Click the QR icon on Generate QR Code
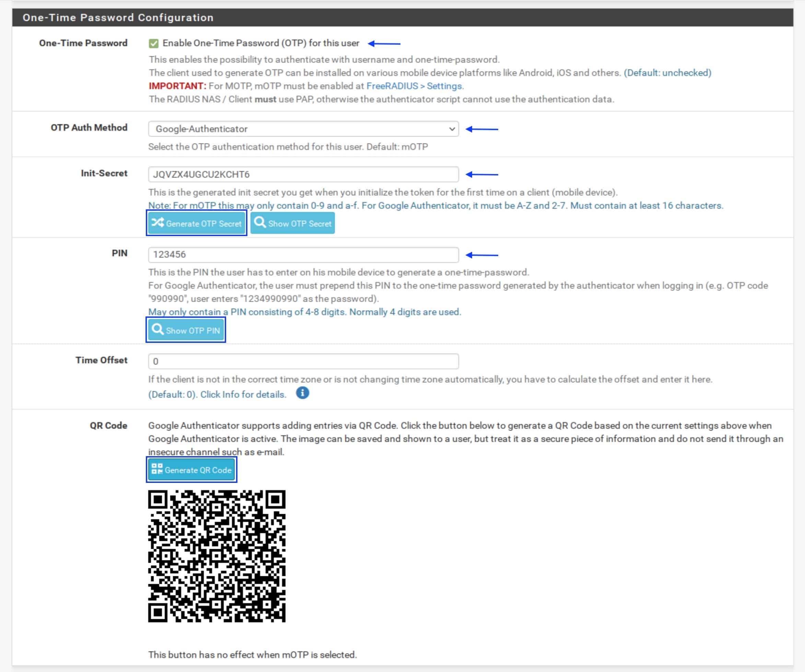The width and height of the screenshot is (805, 672). coord(157,469)
